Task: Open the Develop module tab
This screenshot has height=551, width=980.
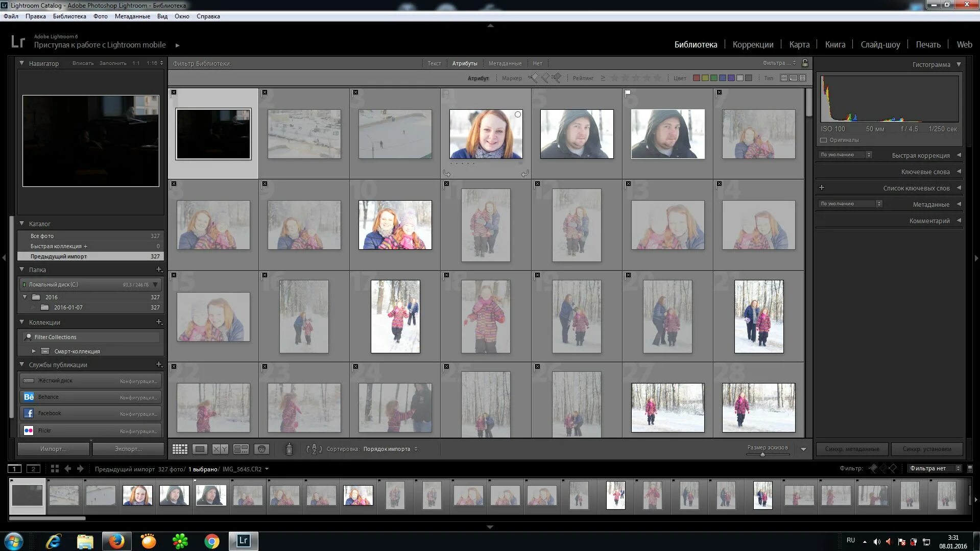Action: (x=753, y=44)
